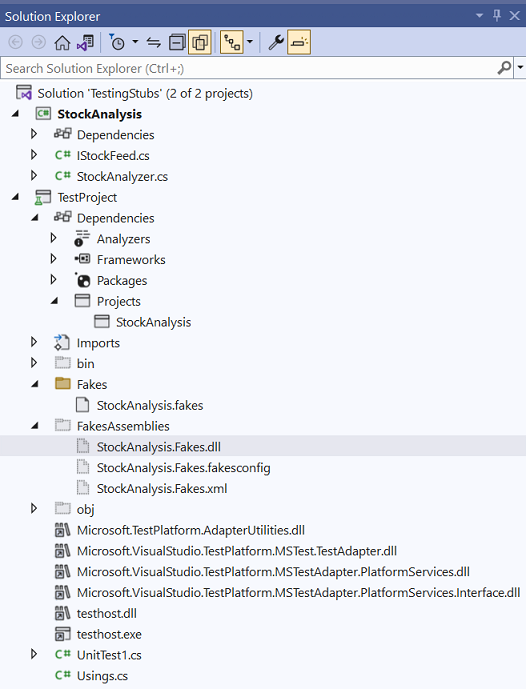Screen dimensions: 526x689
Task: Click Sync with Active Document arrows
Action: pos(153,42)
